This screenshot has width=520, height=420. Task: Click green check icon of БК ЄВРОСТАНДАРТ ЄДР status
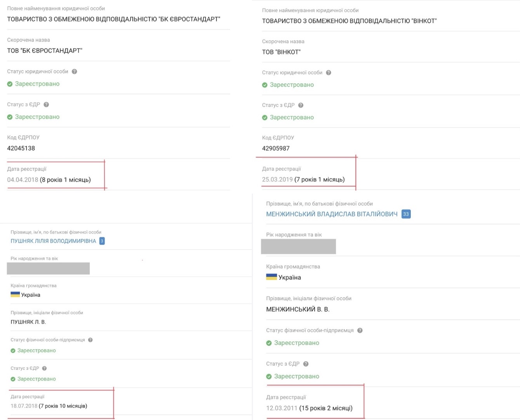tap(10, 117)
